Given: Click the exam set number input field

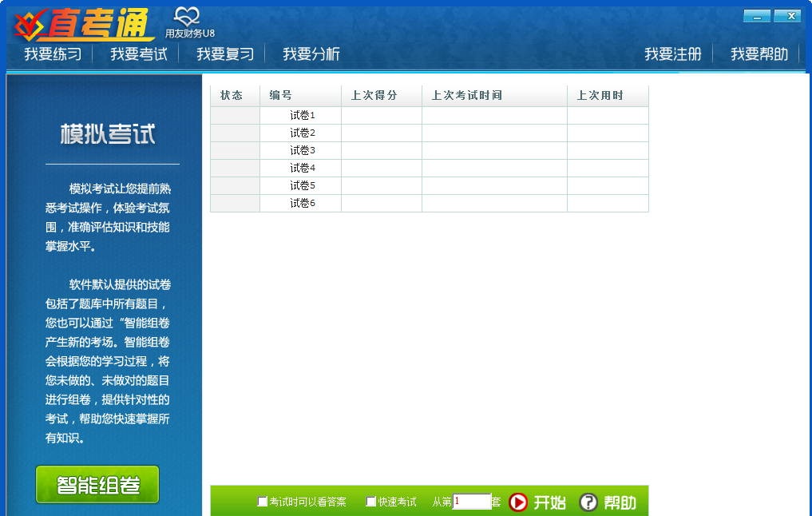Looking at the screenshot, I should [x=473, y=502].
